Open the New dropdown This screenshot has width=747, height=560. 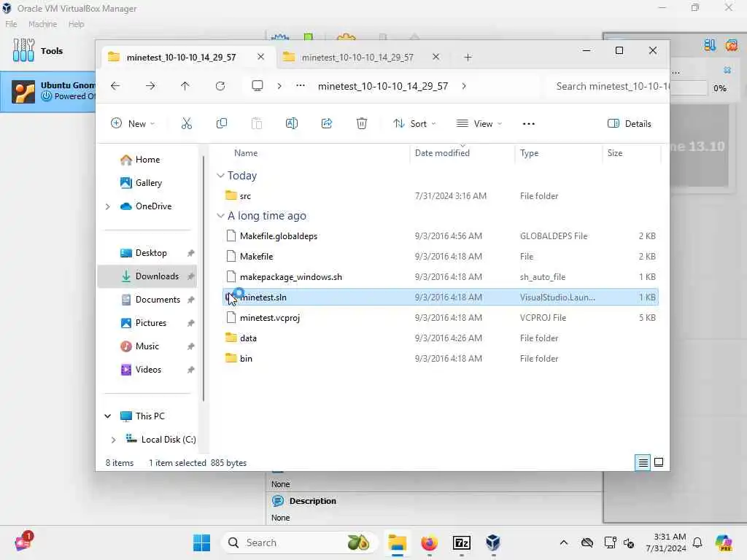pyautogui.click(x=133, y=124)
